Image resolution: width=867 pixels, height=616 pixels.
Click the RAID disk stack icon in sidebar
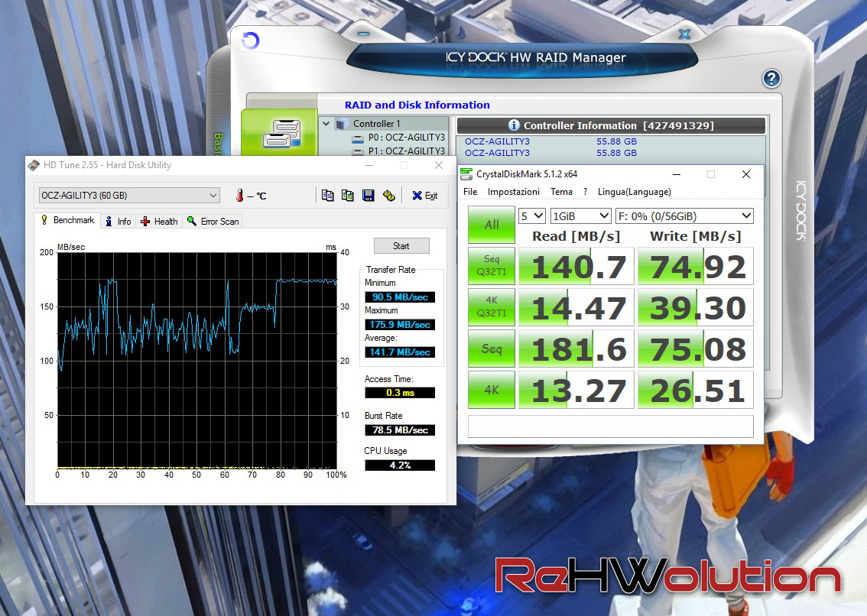[281, 134]
